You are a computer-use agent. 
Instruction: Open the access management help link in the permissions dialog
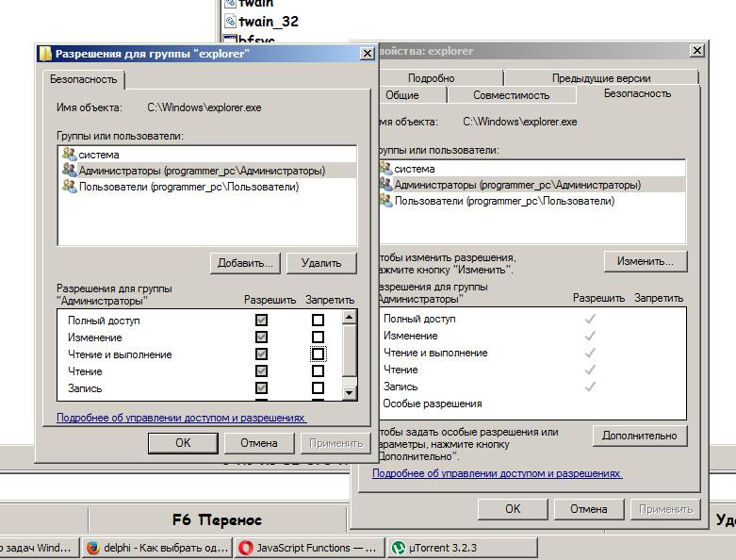pos(182,418)
